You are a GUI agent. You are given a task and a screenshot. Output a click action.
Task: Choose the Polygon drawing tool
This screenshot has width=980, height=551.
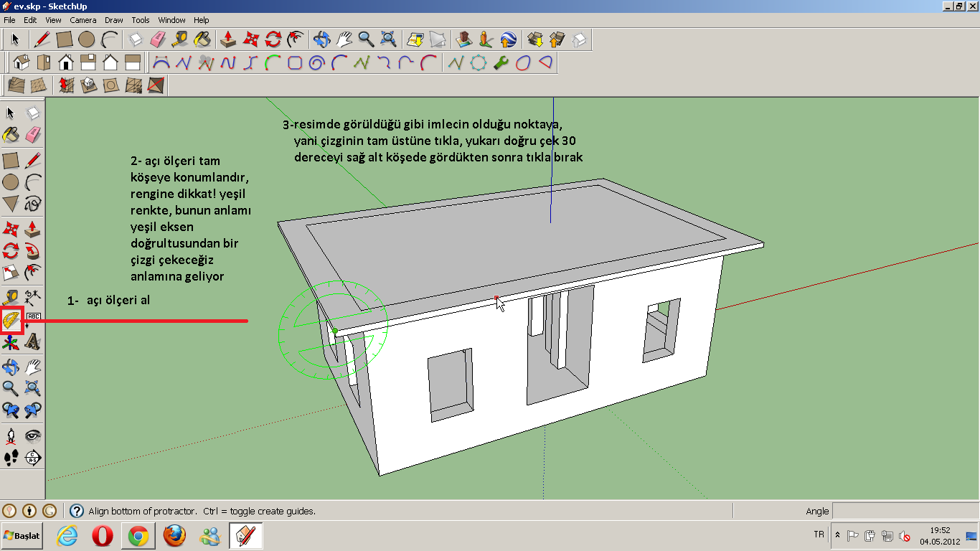click(11, 204)
